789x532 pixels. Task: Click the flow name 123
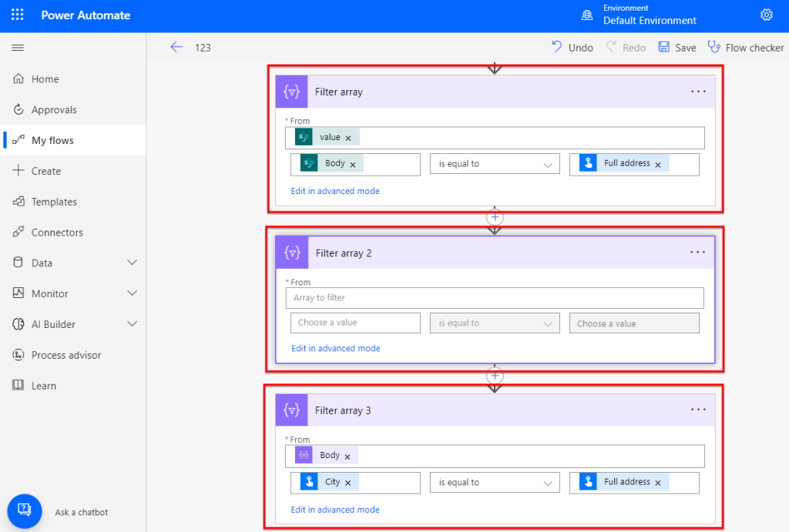203,48
